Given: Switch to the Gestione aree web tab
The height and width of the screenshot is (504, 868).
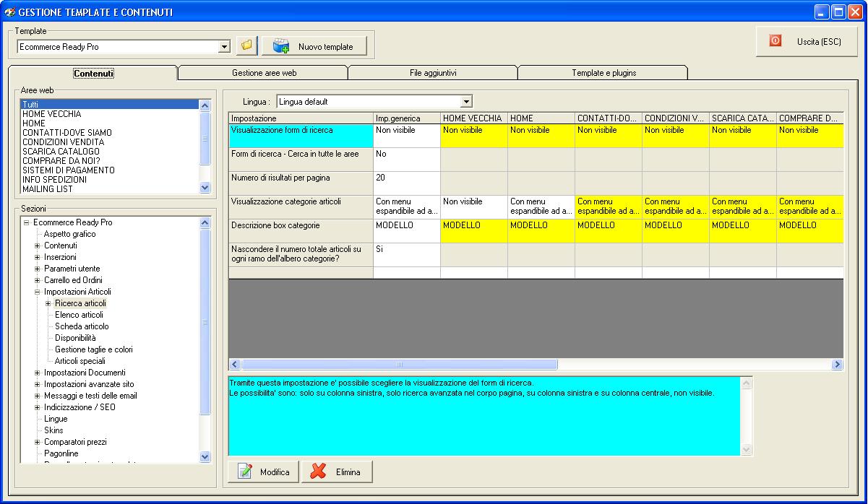Looking at the screenshot, I should point(264,73).
